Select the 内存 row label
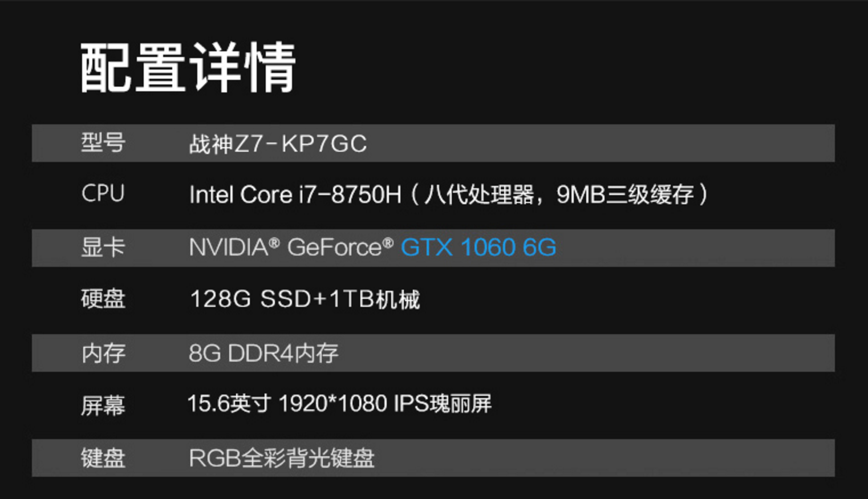The height and width of the screenshot is (499, 868). [103, 353]
